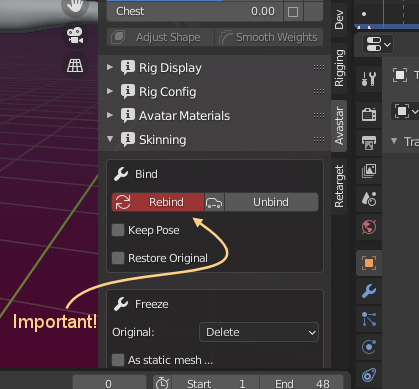The height and width of the screenshot is (389, 419).
Task: Open Output properties printer icon
Action: point(369,143)
